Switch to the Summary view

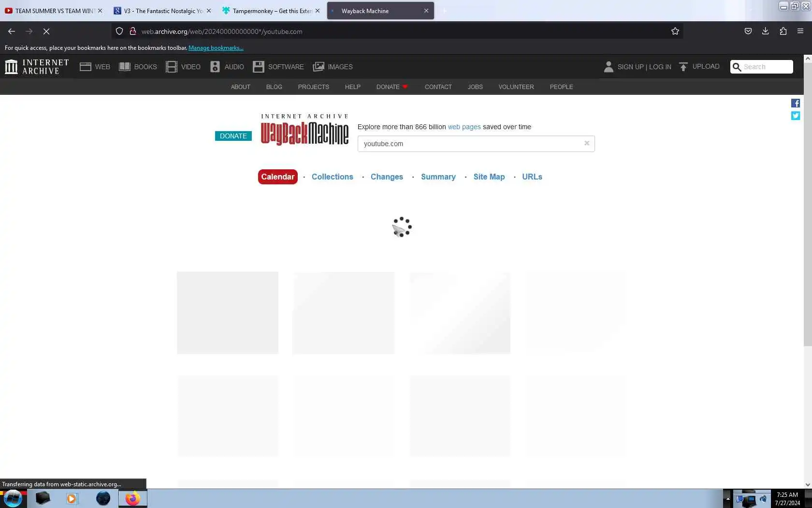point(438,177)
